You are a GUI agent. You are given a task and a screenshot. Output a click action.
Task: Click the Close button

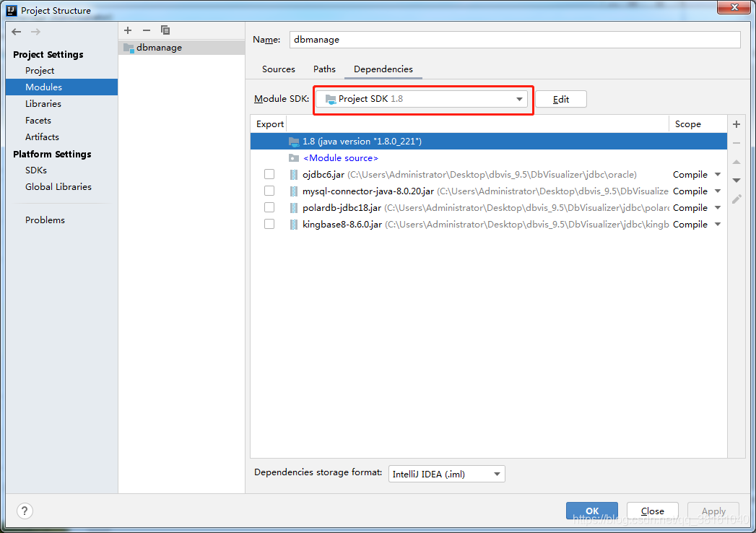[x=652, y=511]
